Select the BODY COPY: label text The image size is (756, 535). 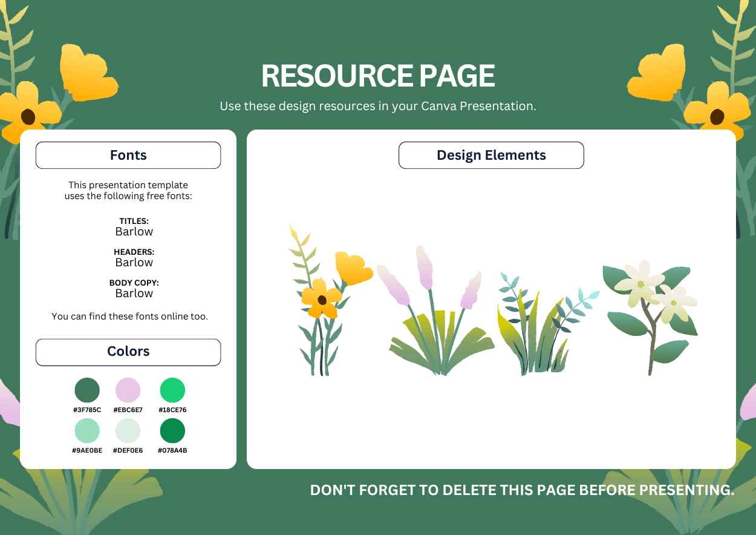point(134,283)
